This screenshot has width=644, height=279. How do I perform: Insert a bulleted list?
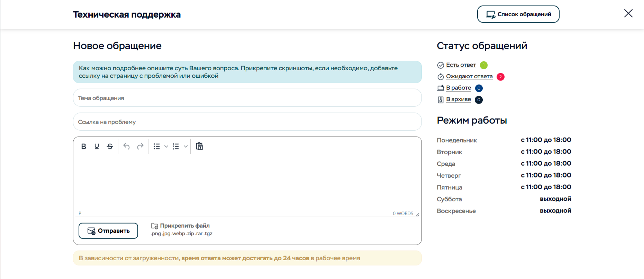click(x=157, y=146)
